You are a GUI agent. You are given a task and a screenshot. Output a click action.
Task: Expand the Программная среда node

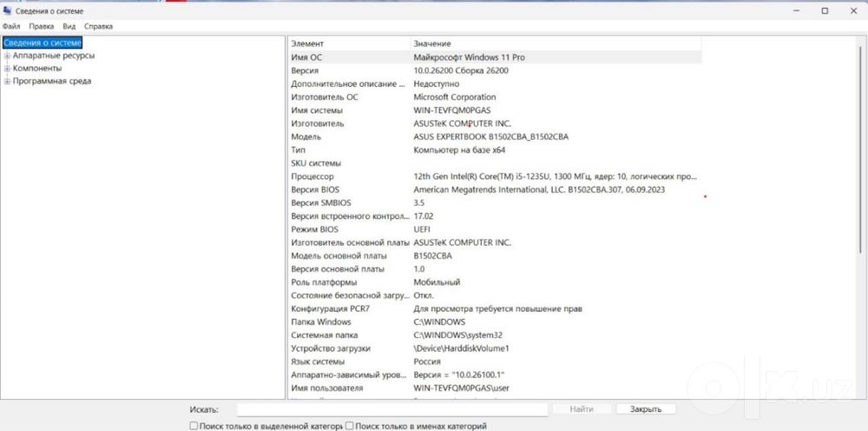(7, 82)
